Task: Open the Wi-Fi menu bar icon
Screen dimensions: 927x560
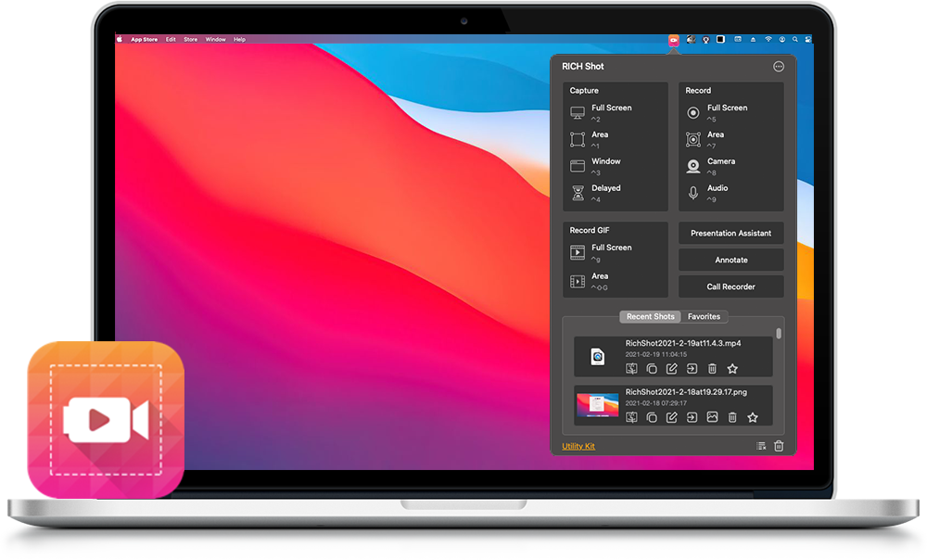Action: [768, 39]
